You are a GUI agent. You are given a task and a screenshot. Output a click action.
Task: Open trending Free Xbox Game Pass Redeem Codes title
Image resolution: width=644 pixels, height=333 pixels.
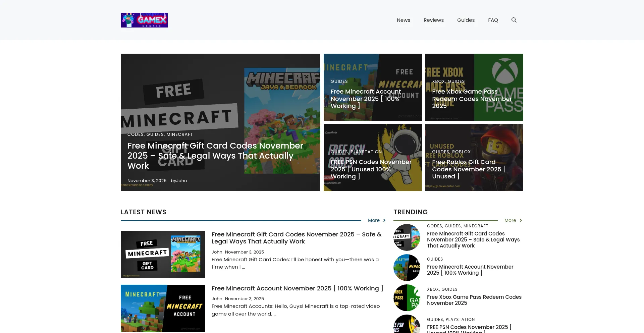[x=474, y=300]
